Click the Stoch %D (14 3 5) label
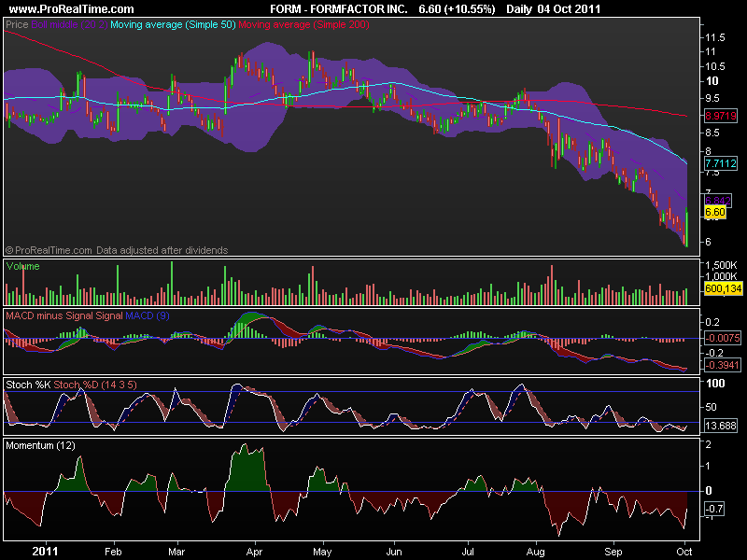747x560 pixels. pyautogui.click(x=95, y=385)
